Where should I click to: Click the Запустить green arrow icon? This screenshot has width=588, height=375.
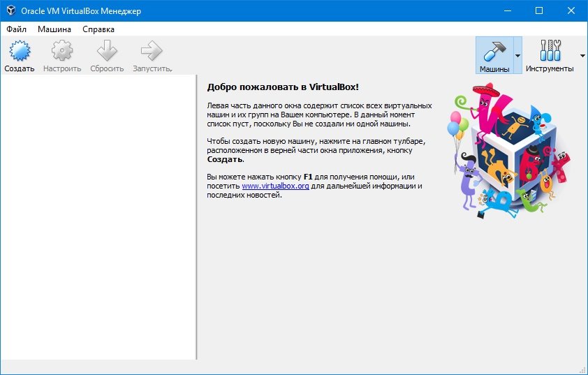click(x=151, y=50)
